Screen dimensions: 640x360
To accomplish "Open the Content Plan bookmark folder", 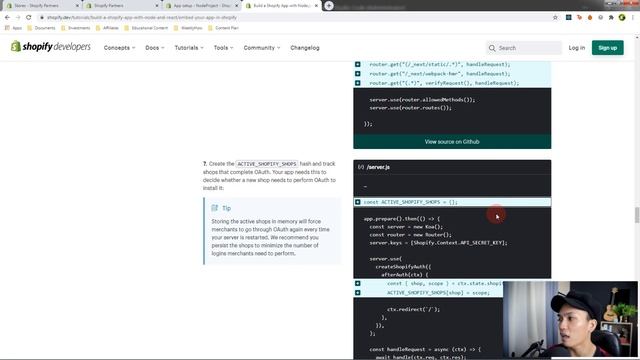I will click(223, 28).
